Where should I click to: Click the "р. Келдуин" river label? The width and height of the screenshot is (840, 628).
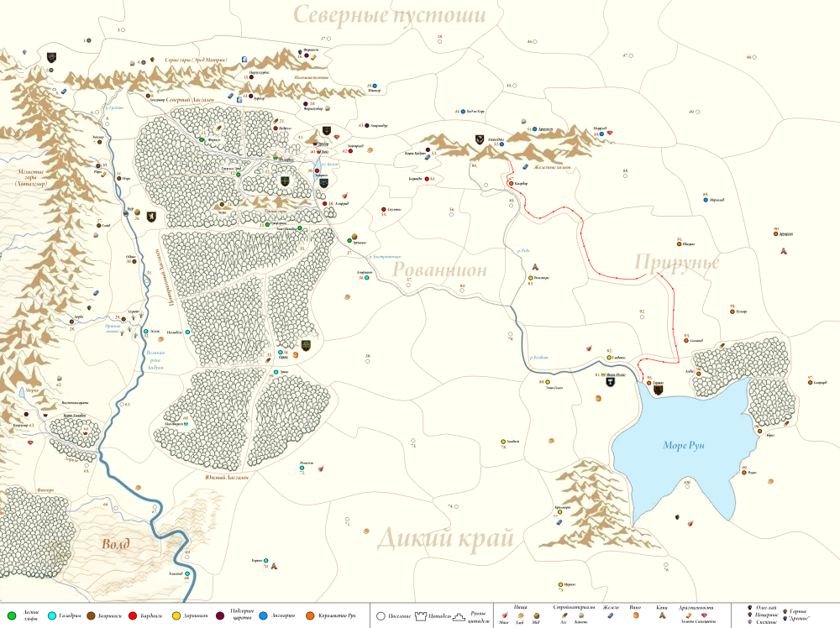pos(539,357)
